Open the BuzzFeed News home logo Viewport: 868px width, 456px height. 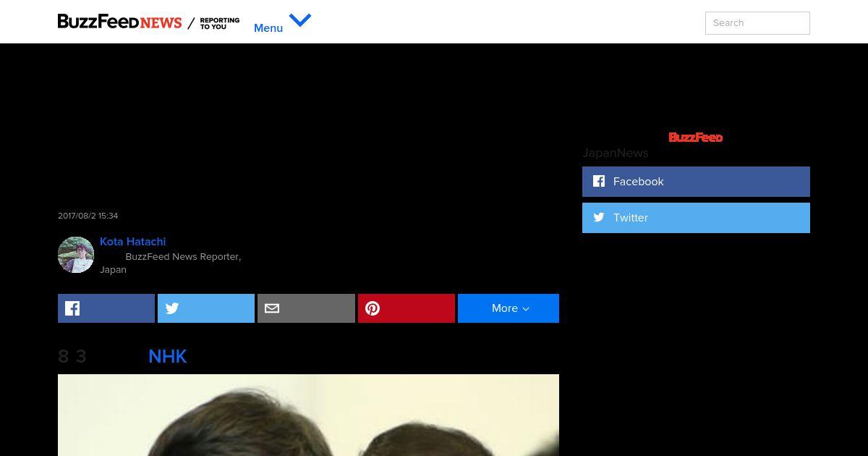tap(119, 22)
